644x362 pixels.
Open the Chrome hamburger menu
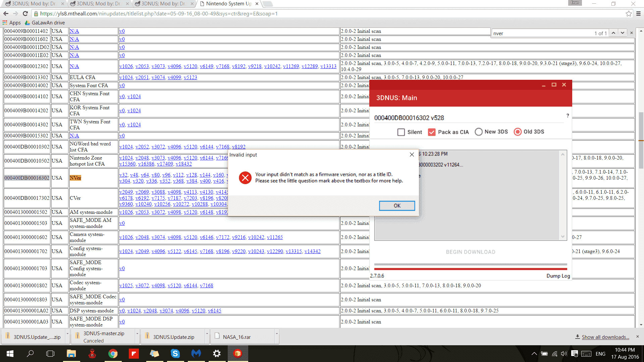tap(638, 13)
